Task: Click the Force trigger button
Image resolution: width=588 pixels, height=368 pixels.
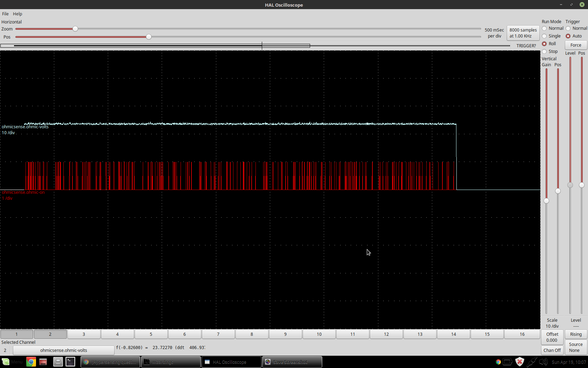Action: coord(576,45)
